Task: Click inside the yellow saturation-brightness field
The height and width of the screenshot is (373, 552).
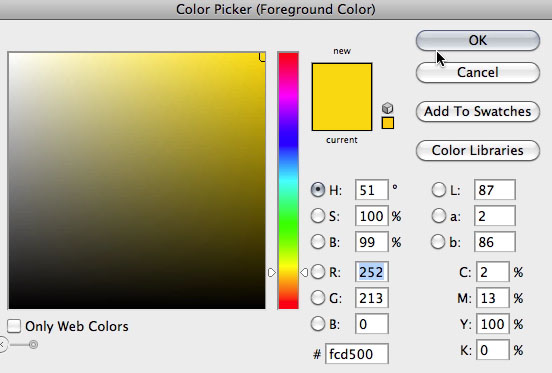Action: [x=137, y=181]
